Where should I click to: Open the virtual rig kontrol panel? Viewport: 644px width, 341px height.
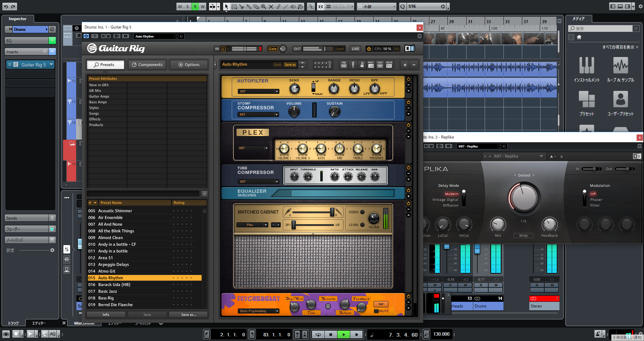(322, 65)
